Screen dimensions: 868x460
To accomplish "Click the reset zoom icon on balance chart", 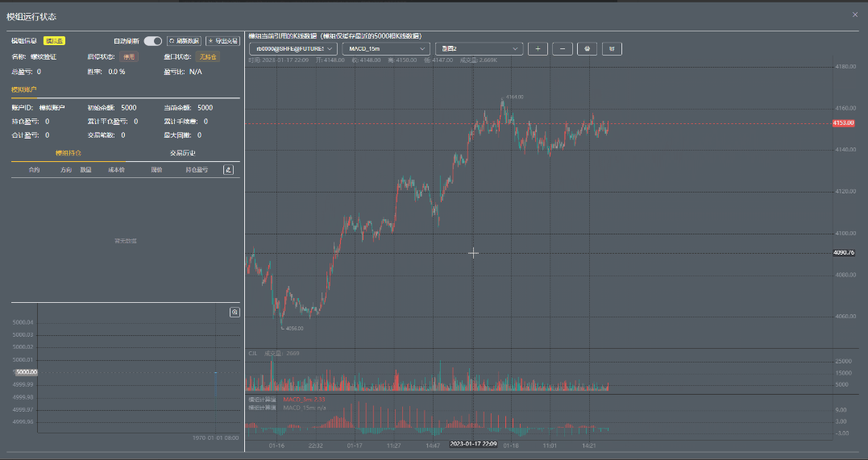I will pyautogui.click(x=235, y=312).
